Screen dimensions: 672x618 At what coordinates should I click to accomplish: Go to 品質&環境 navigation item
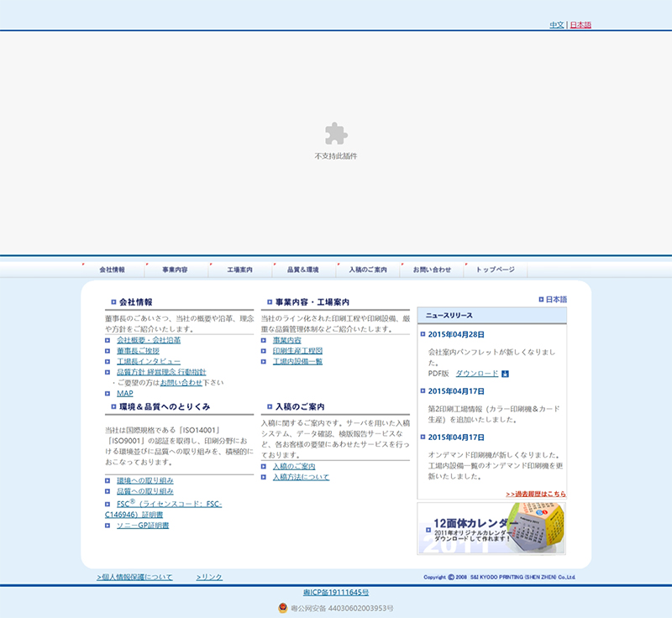303,270
